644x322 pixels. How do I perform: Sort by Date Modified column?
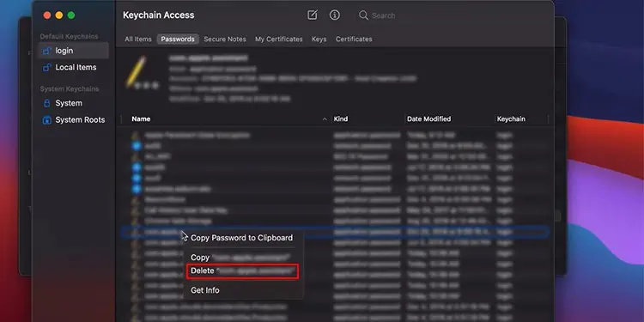(x=428, y=119)
